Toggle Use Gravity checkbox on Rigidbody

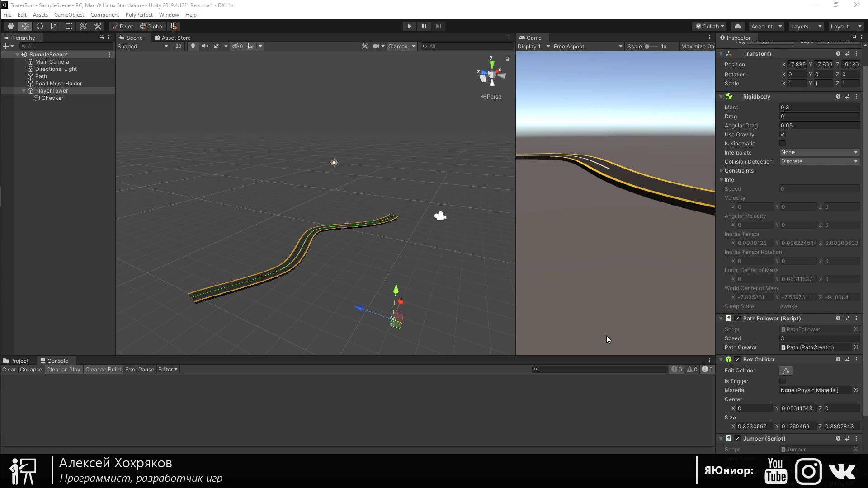[x=783, y=134]
